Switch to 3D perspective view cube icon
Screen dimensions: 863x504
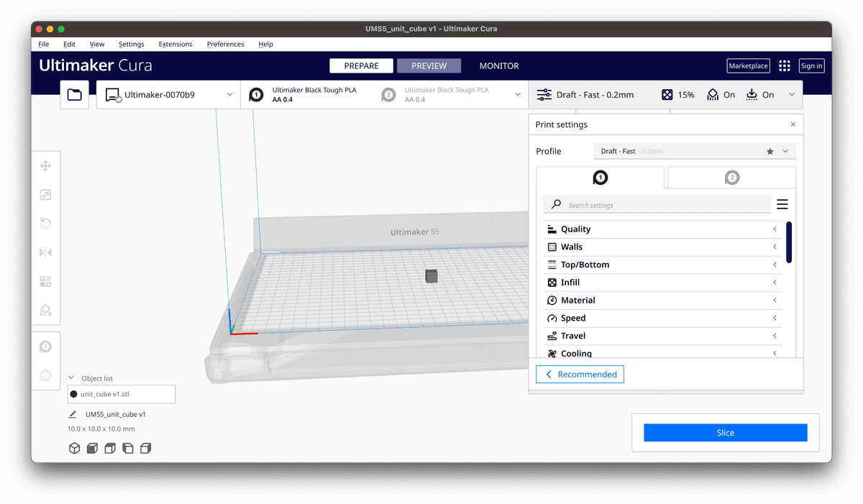click(x=74, y=449)
